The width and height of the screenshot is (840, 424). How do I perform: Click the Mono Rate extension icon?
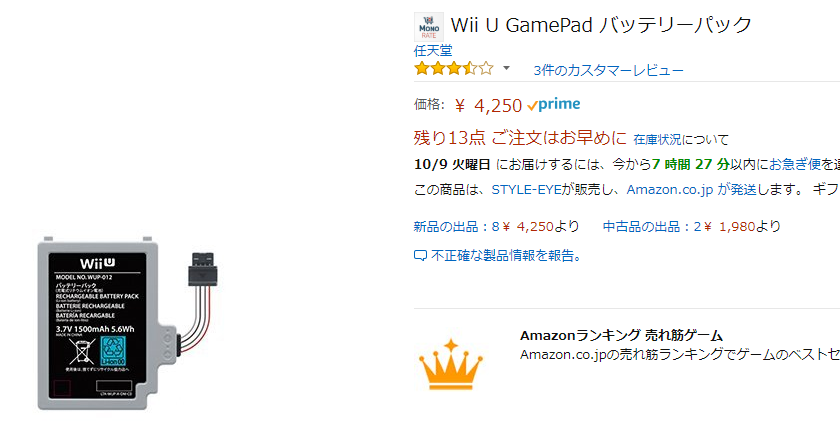pos(429,27)
